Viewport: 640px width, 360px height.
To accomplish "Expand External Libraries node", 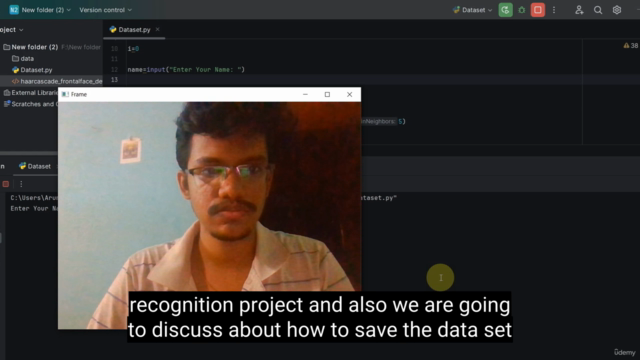I will [34, 93].
